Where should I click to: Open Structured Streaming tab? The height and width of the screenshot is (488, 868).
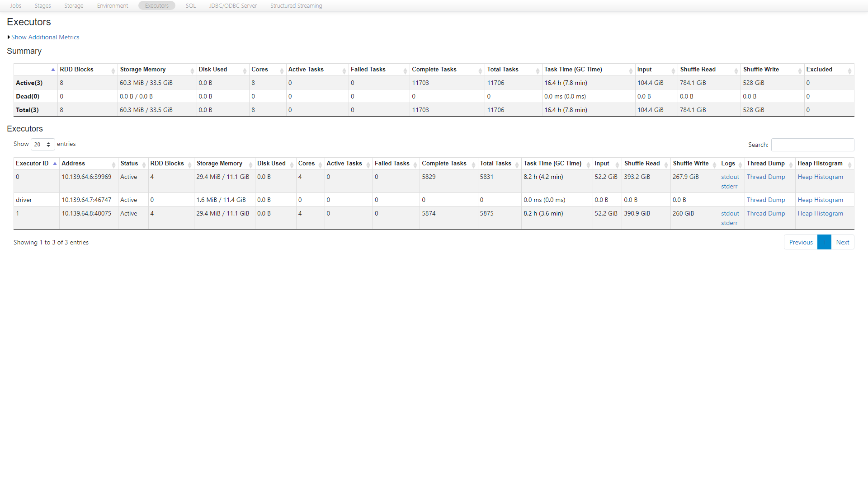coord(296,6)
